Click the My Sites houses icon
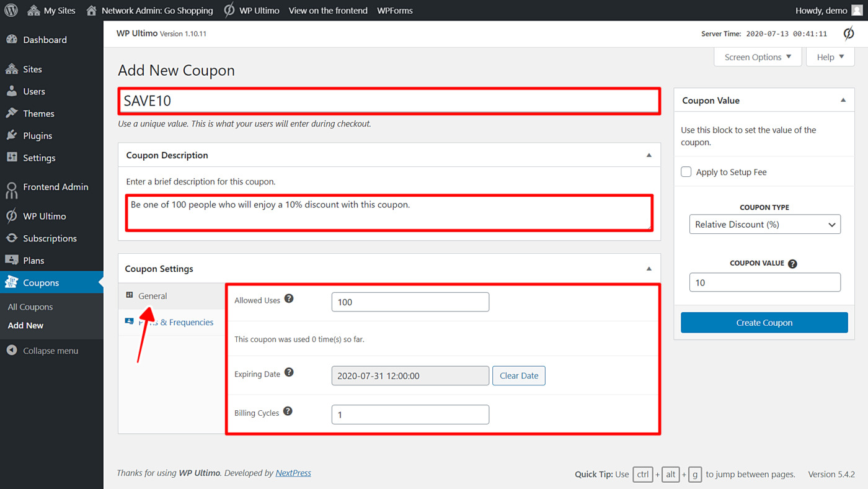Image resolution: width=868 pixels, height=489 pixels. [x=33, y=11]
